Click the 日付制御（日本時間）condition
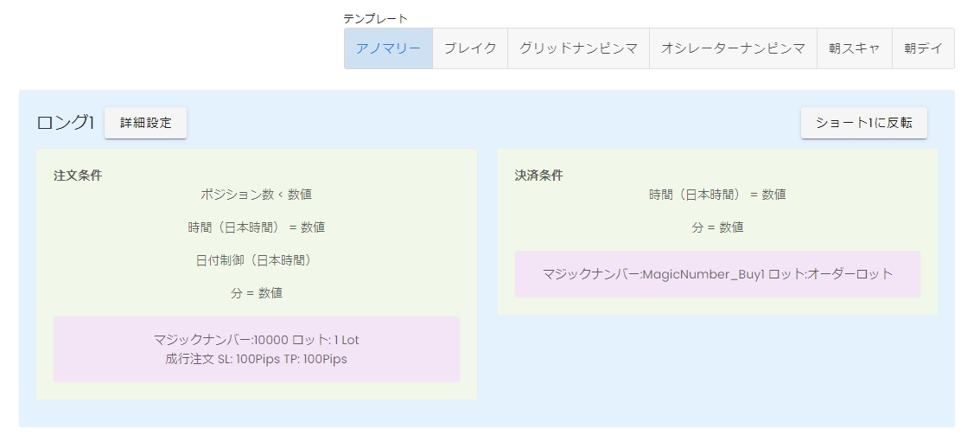Viewport: 980px width, 435px height. click(256, 260)
